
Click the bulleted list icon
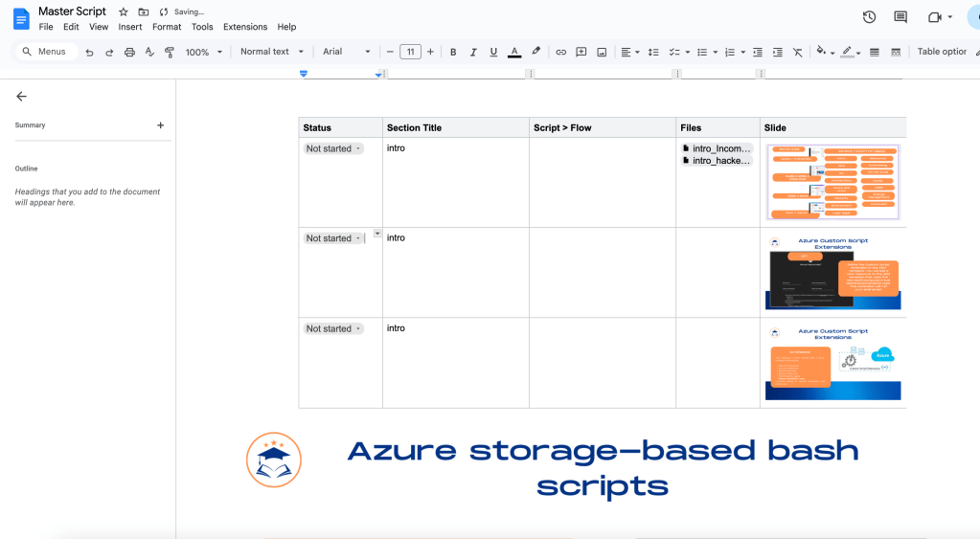click(x=702, y=53)
